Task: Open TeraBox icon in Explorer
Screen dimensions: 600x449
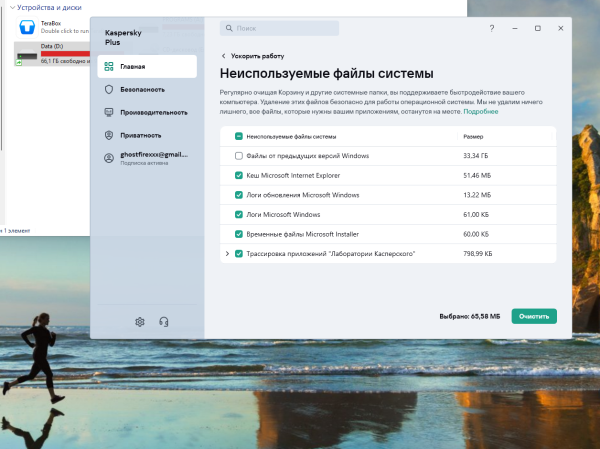Action: pos(27,27)
